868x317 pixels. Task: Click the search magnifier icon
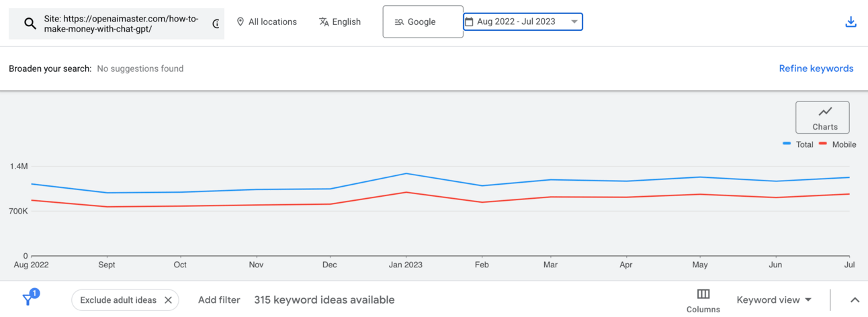pos(30,24)
